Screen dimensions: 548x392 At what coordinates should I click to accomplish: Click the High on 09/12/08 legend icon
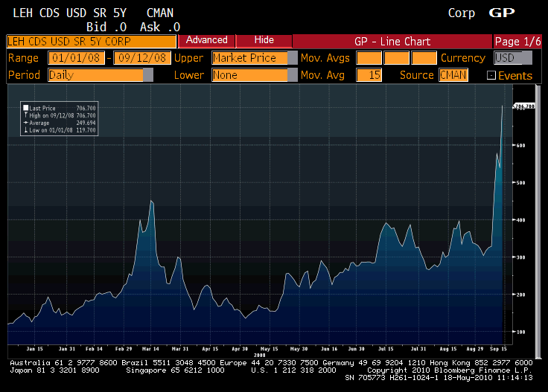[x=26, y=115]
